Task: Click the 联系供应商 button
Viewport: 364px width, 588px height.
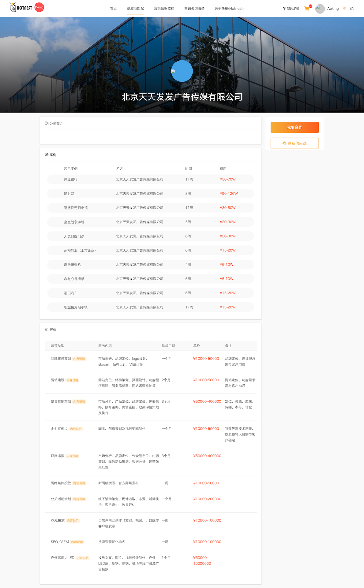Action: click(x=295, y=143)
